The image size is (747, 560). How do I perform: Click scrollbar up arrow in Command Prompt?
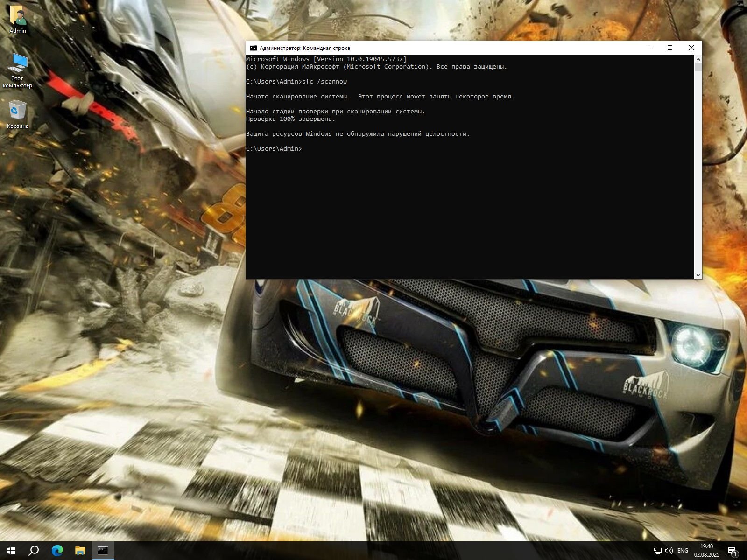point(698,59)
